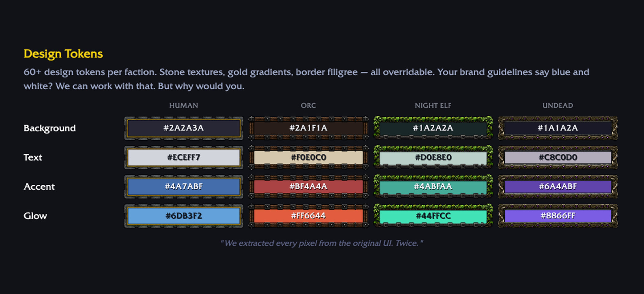Click the NIGHT ELF column header
Screen dimensions: 644x294
click(433, 106)
